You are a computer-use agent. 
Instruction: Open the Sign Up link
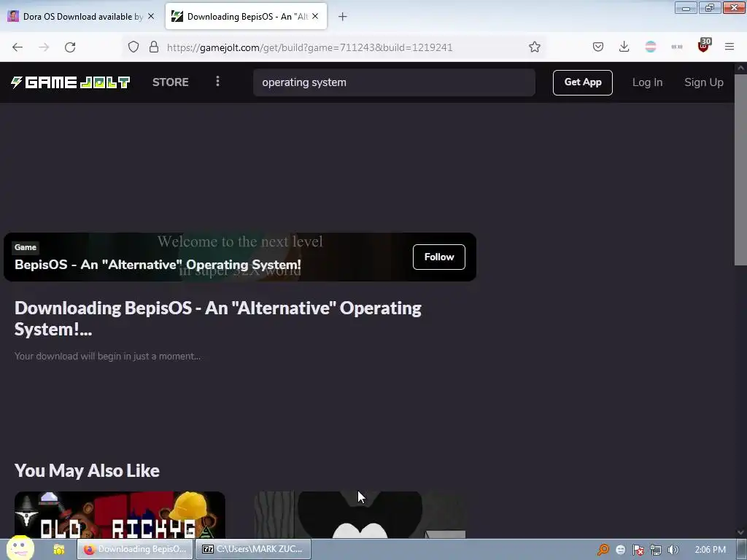(x=704, y=82)
